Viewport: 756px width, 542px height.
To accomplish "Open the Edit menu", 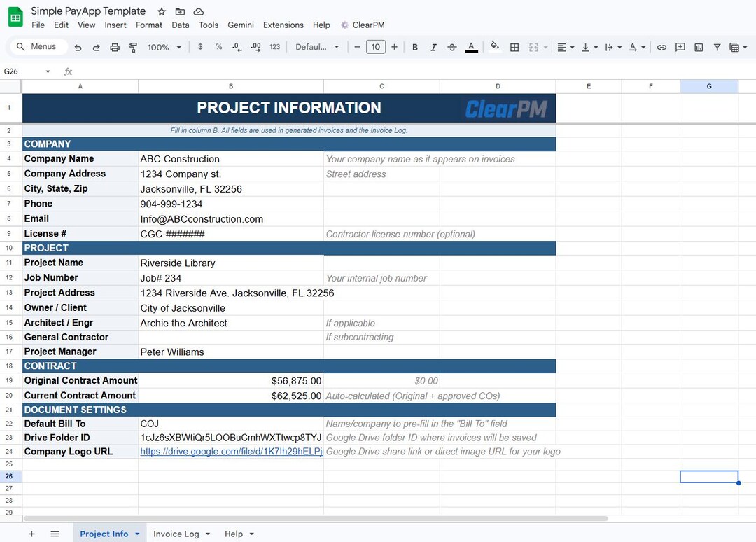I will coord(61,25).
